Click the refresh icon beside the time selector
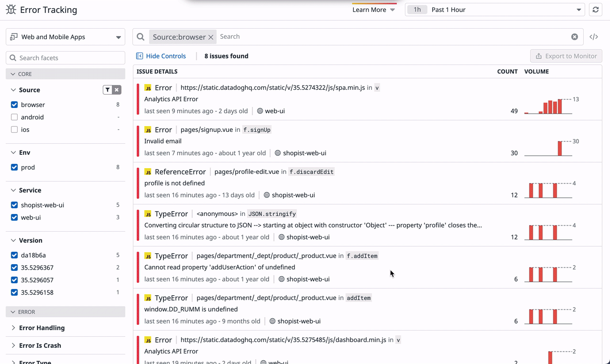The width and height of the screenshot is (610, 364). pyautogui.click(x=596, y=9)
